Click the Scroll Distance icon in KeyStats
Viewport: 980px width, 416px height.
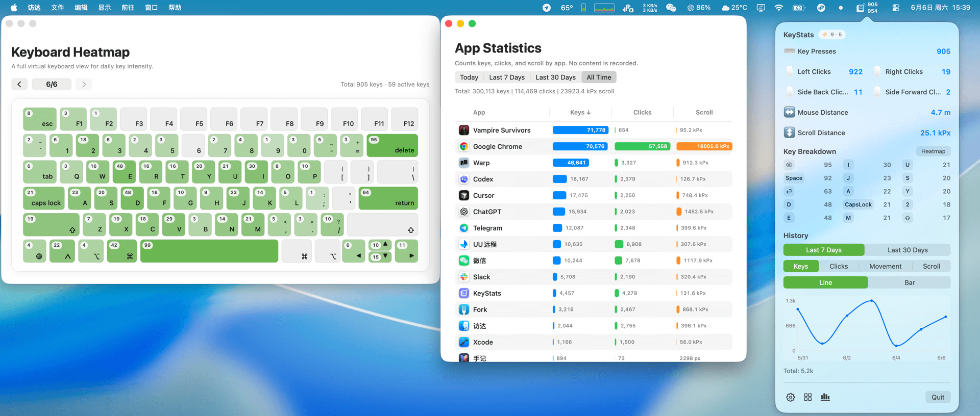(790, 133)
